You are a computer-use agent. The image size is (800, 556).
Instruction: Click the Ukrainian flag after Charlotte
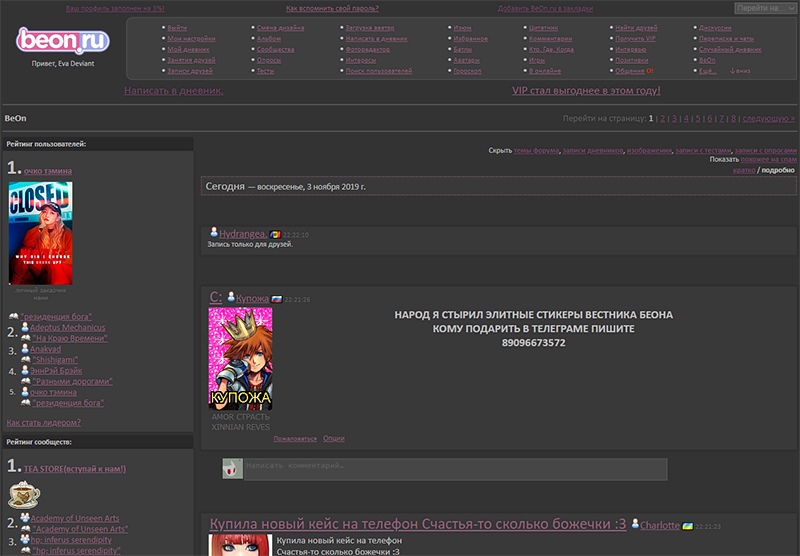click(688, 526)
